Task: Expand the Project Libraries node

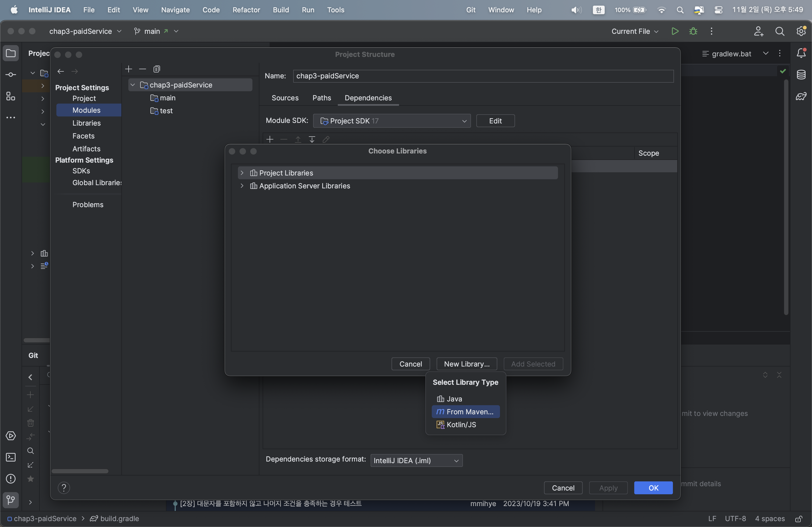Action: click(242, 173)
